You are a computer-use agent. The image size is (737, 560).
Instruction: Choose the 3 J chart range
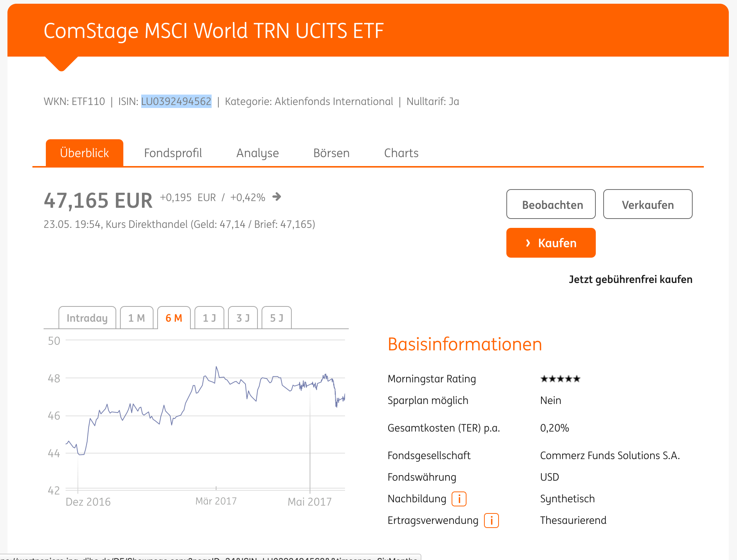click(x=243, y=318)
